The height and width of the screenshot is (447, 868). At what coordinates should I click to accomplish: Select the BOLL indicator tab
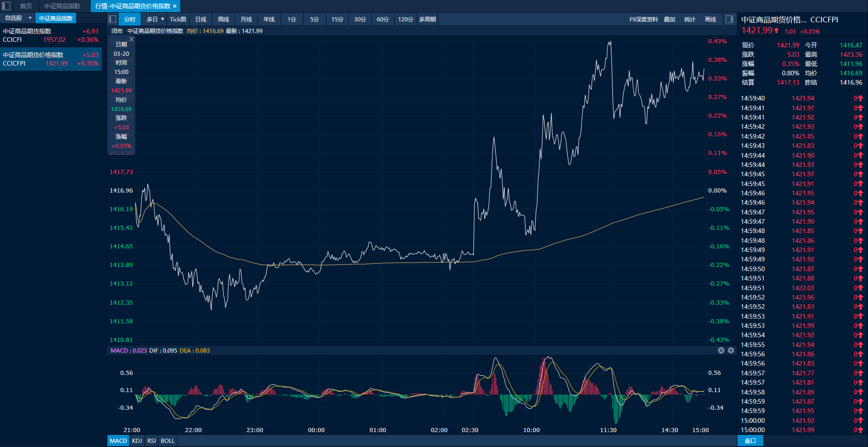[168, 440]
